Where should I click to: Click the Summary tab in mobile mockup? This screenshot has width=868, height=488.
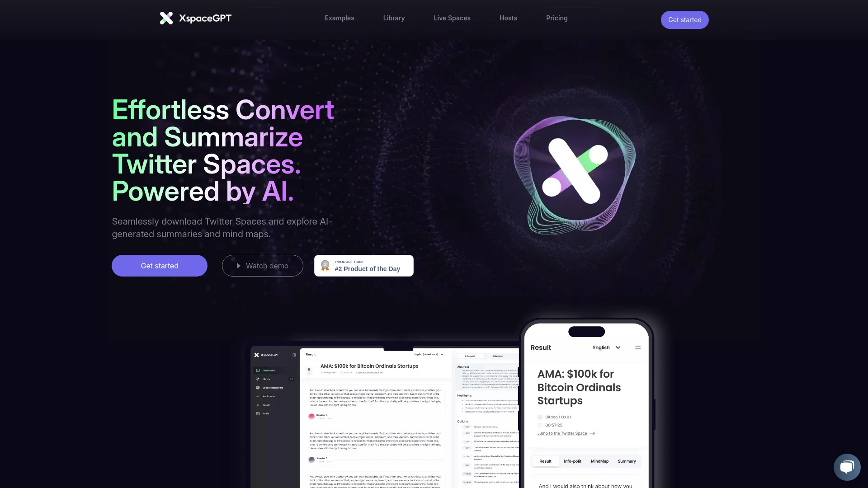point(626,460)
